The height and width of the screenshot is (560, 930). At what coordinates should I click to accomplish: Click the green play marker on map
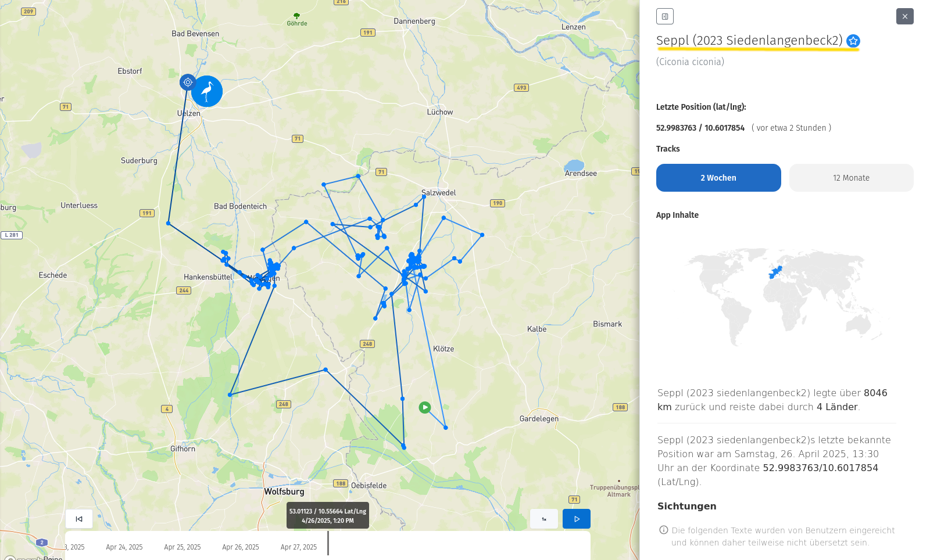pos(425,408)
